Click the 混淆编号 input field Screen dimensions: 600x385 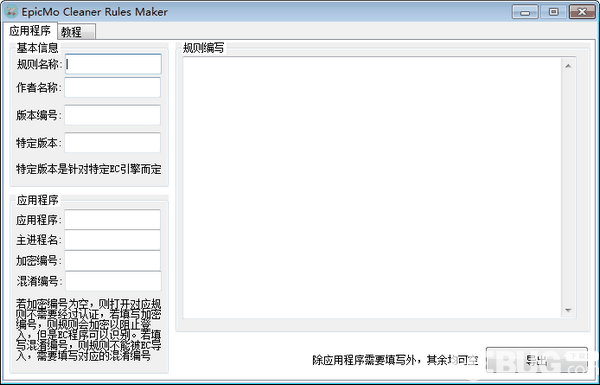[113, 281]
